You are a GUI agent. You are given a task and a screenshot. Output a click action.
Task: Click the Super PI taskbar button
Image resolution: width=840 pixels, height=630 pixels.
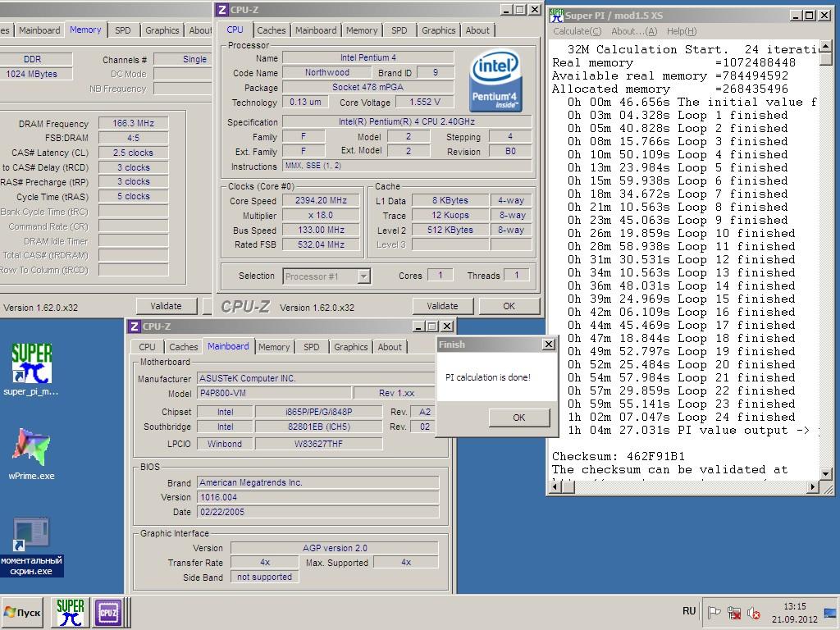(x=71, y=612)
